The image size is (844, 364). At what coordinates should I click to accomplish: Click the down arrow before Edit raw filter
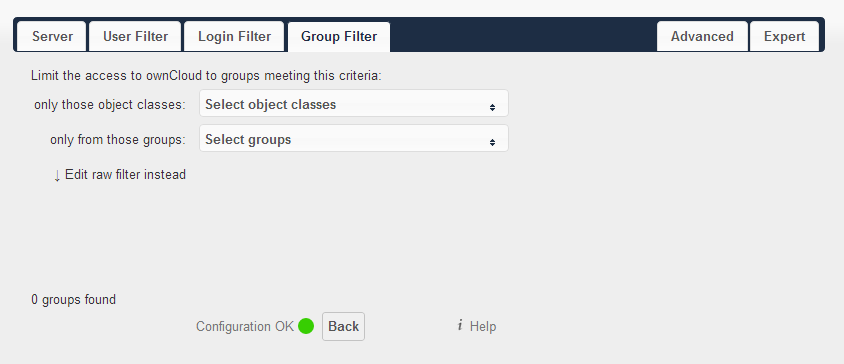coord(57,176)
